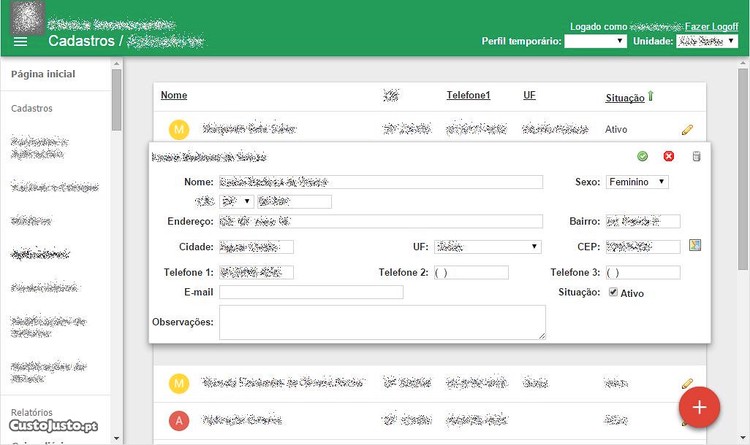
Task: Click pencil edit icon on first row
Action: (x=687, y=129)
